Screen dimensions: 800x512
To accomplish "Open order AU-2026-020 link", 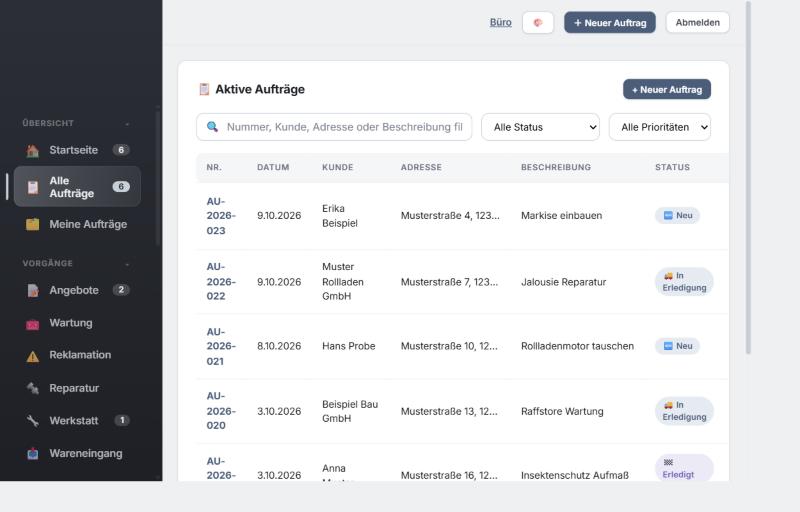I will click(x=221, y=411).
